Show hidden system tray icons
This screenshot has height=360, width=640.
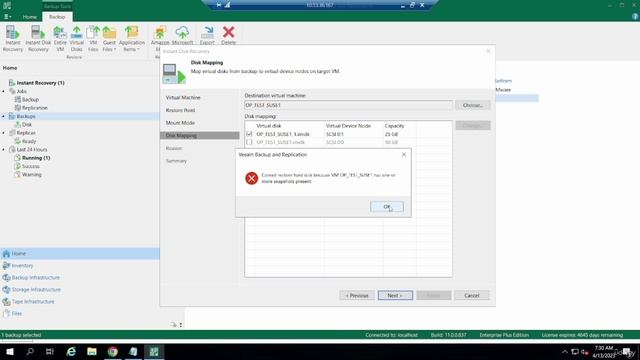pos(564,352)
